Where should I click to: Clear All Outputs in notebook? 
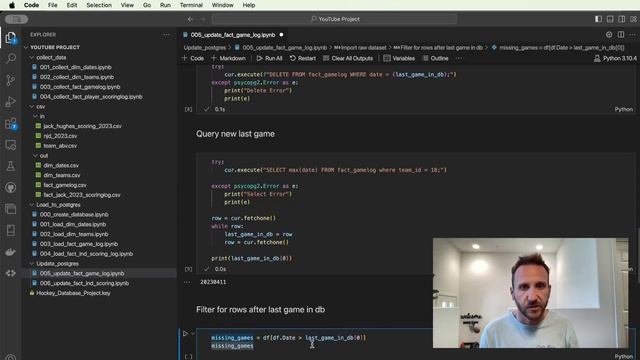pos(348,58)
